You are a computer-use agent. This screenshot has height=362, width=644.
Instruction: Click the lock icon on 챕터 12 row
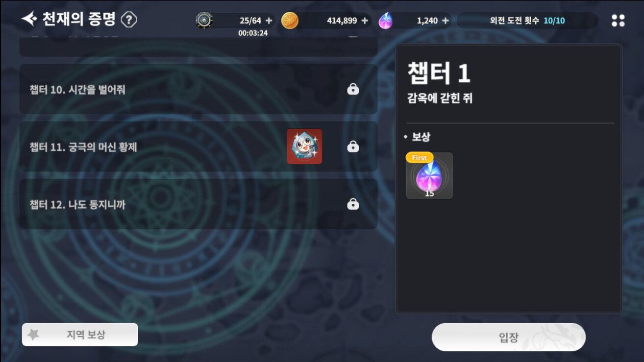353,204
